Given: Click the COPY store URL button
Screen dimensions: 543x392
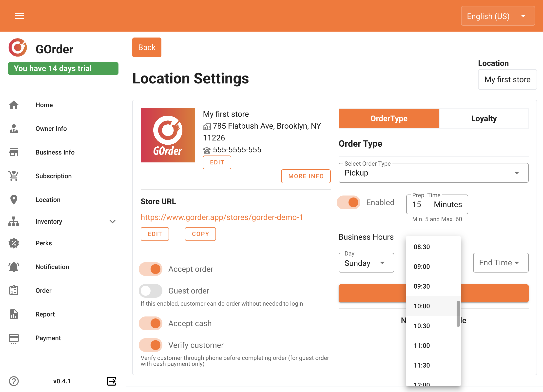Looking at the screenshot, I should tap(200, 234).
